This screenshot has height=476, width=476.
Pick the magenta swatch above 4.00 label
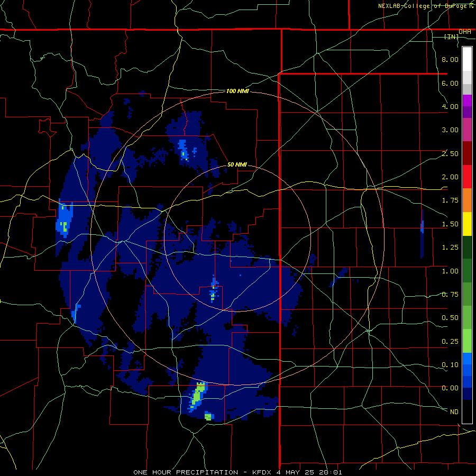pyautogui.click(x=467, y=100)
